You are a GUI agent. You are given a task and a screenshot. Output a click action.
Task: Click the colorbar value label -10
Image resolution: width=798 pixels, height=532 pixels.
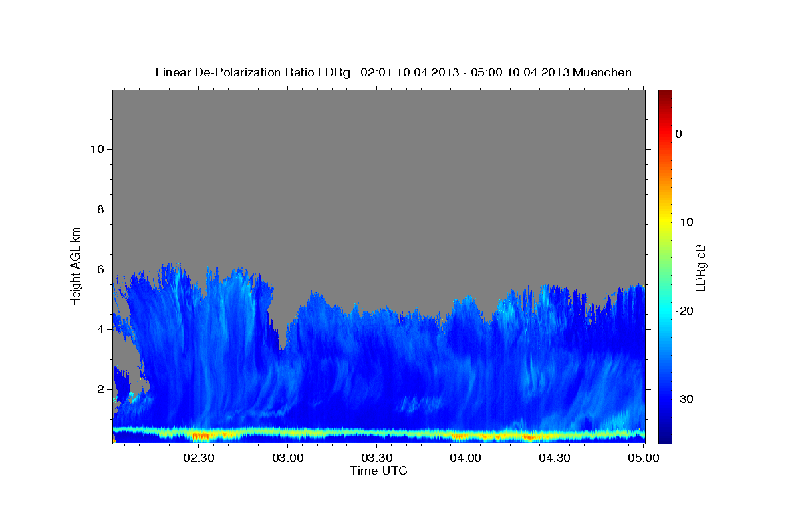(x=684, y=222)
